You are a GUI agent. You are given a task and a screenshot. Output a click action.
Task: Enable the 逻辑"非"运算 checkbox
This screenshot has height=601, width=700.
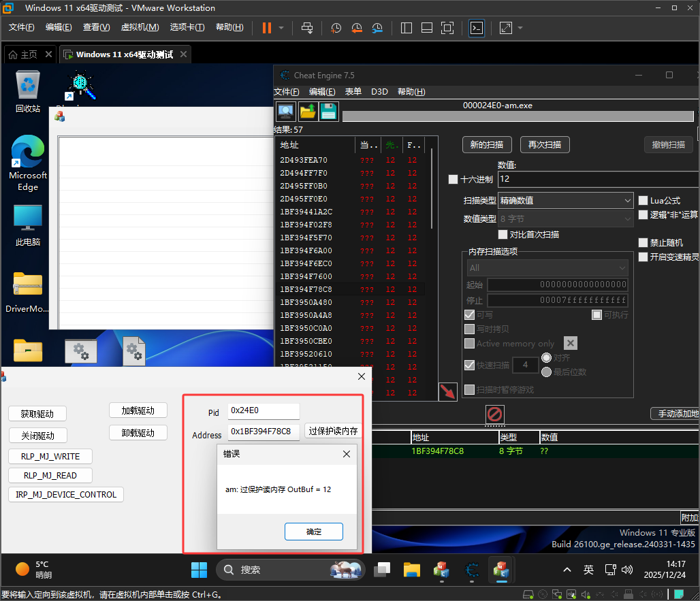pyautogui.click(x=643, y=215)
